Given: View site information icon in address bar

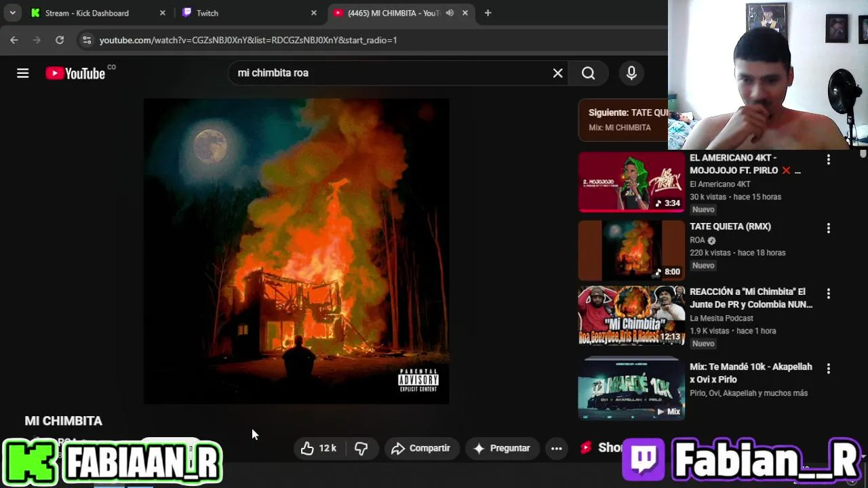Looking at the screenshot, I should 87,40.
